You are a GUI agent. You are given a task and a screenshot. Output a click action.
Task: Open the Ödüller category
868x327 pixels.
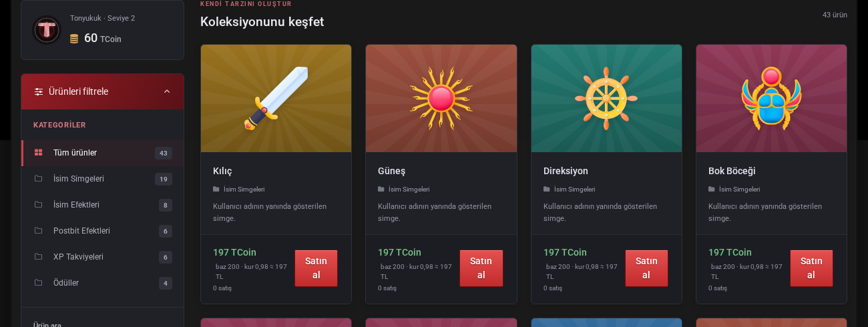point(103,283)
